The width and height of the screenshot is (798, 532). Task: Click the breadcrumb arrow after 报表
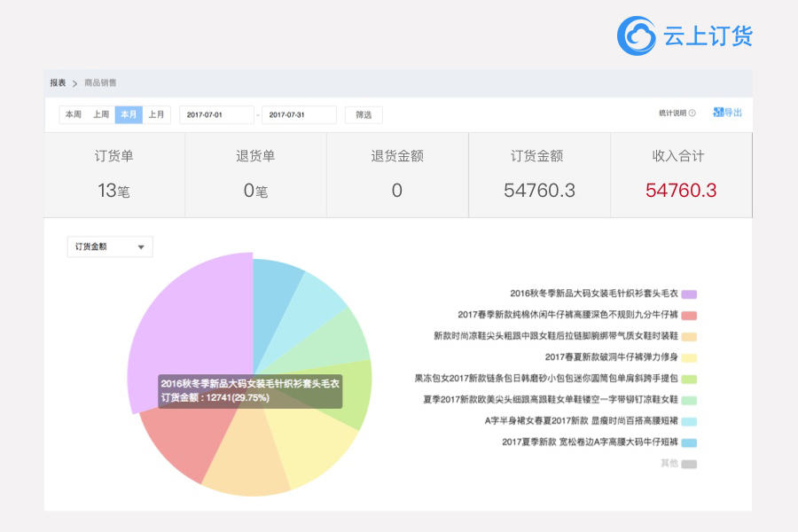[74, 83]
